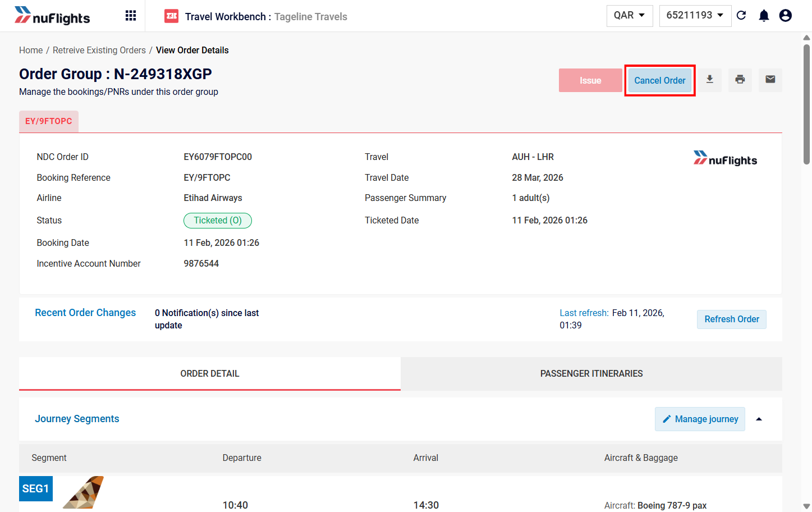The width and height of the screenshot is (812, 512).
Task: Click the Cancel Order button
Action: point(660,80)
